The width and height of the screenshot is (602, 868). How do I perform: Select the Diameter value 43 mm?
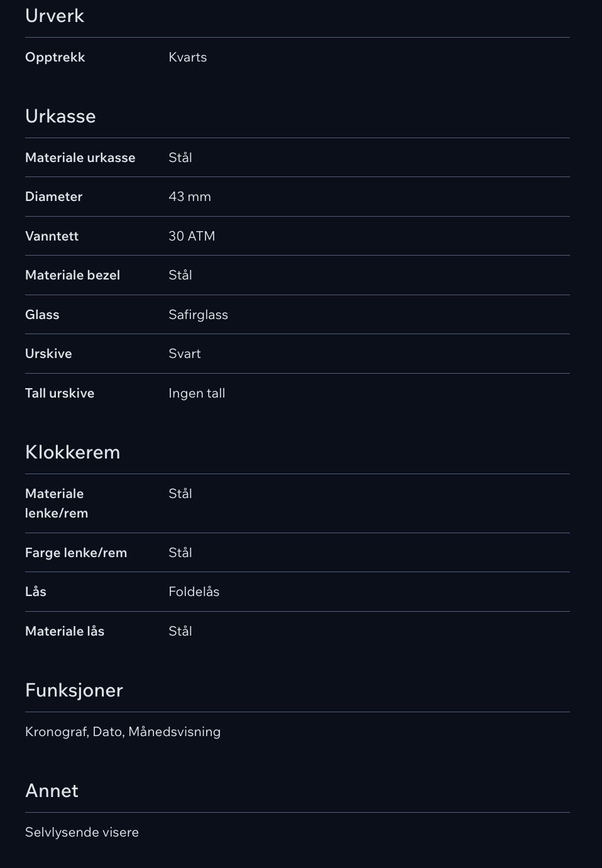[x=190, y=197]
